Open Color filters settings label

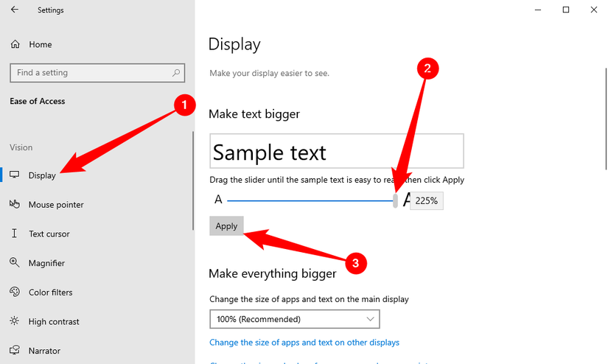pyautogui.click(x=50, y=293)
